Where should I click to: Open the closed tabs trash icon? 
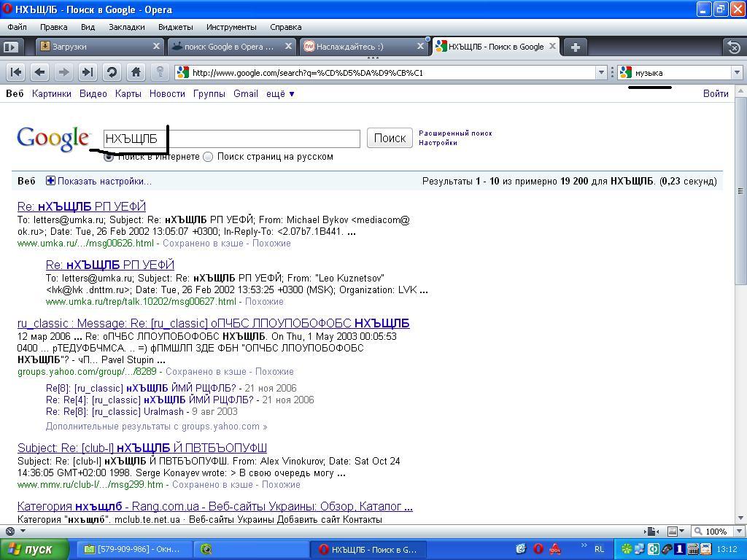[x=734, y=47]
